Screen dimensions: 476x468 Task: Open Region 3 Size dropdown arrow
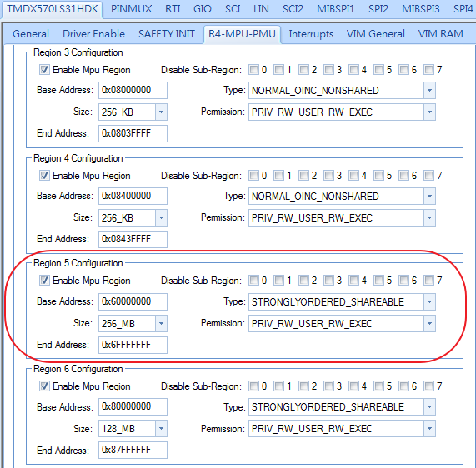pos(161,112)
